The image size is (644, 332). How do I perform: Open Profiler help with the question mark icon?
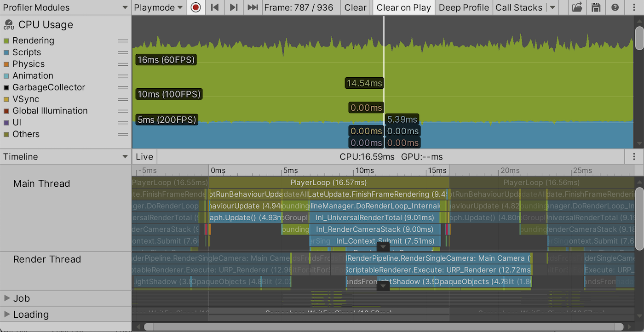pyautogui.click(x=615, y=7)
